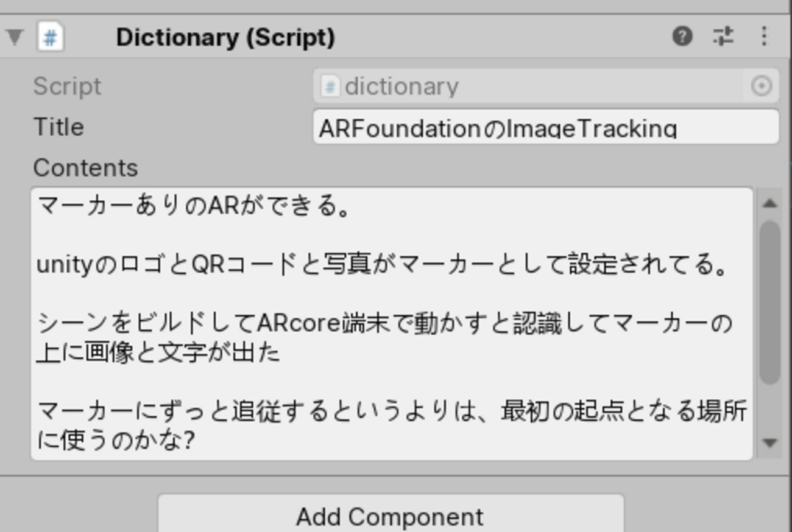Open the object picker for Script field
The height and width of the screenshot is (532, 792).
pos(762,86)
